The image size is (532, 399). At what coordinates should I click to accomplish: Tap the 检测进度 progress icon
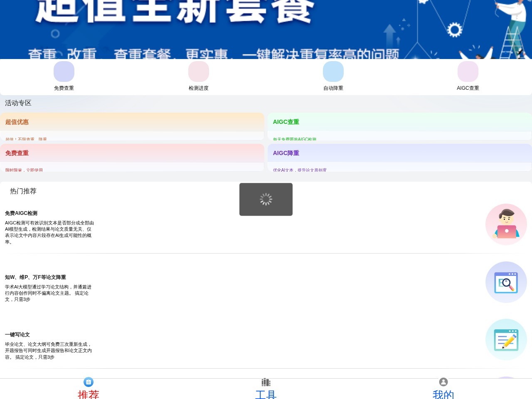click(x=198, y=71)
